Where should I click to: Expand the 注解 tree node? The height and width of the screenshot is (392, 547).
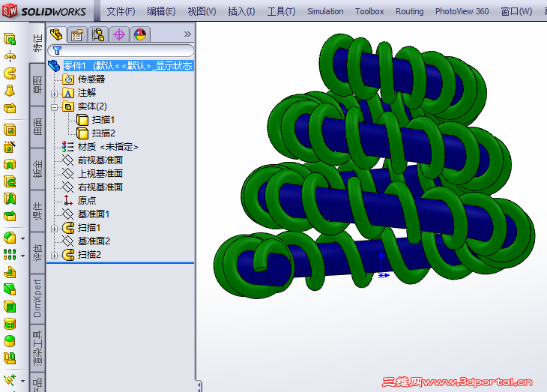point(54,94)
